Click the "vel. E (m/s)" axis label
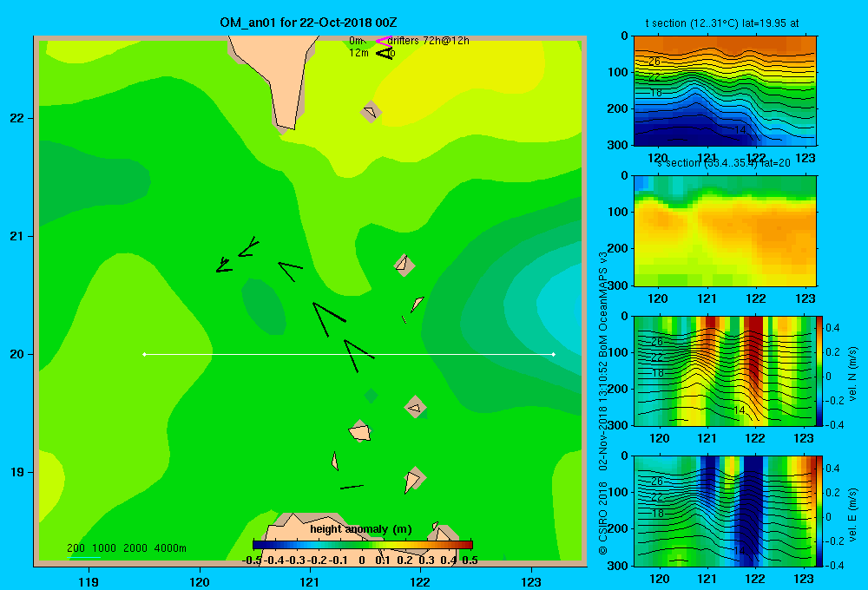The width and height of the screenshot is (868, 590). (x=852, y=515)
